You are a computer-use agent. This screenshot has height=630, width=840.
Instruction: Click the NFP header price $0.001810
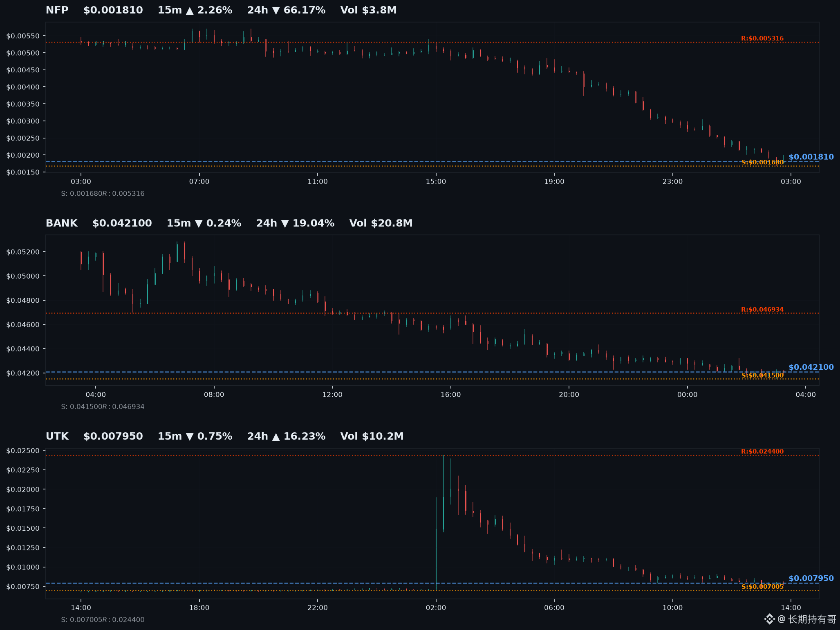pyautogui.click(x=113, y=10)
